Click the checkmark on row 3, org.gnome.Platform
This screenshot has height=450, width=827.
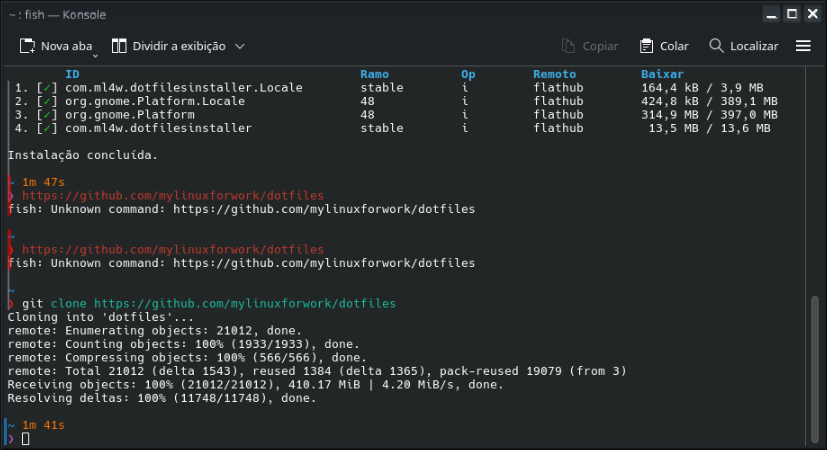pos(47,115)
